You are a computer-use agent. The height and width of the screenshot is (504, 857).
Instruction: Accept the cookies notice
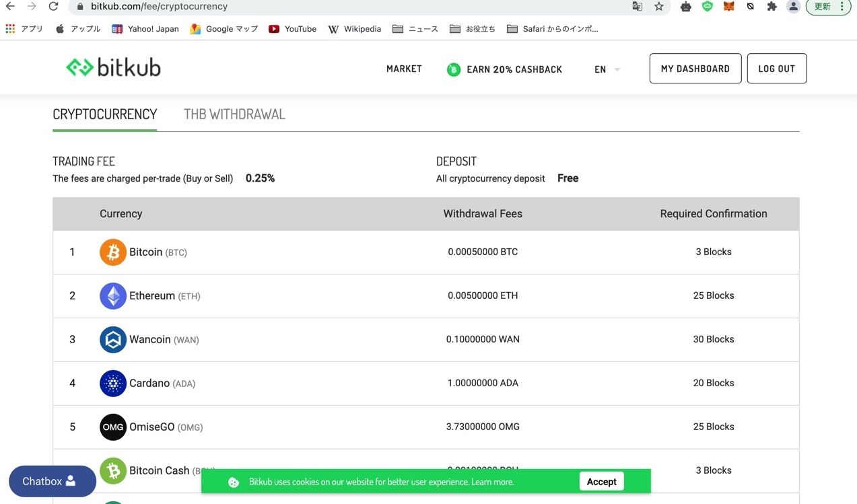coord(601,481)
